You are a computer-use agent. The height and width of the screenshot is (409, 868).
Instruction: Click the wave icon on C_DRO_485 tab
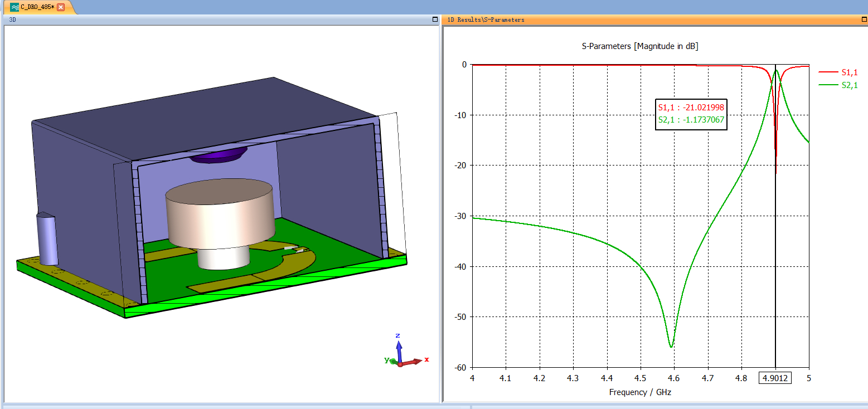point(14,7)
